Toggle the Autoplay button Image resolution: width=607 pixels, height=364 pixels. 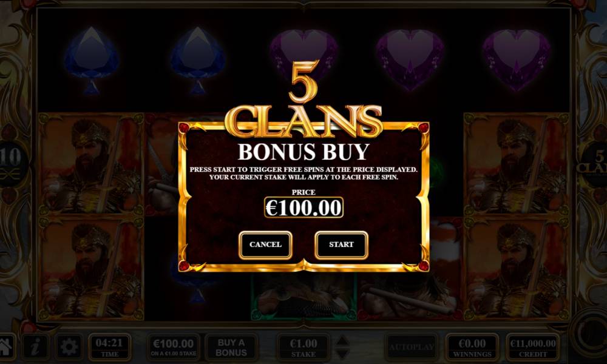point(412,347)
